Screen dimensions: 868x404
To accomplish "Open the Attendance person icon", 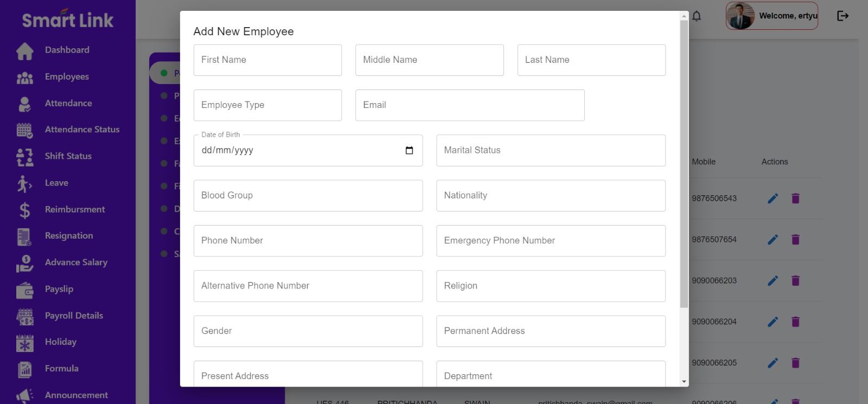I will click(x=24, y=104).
